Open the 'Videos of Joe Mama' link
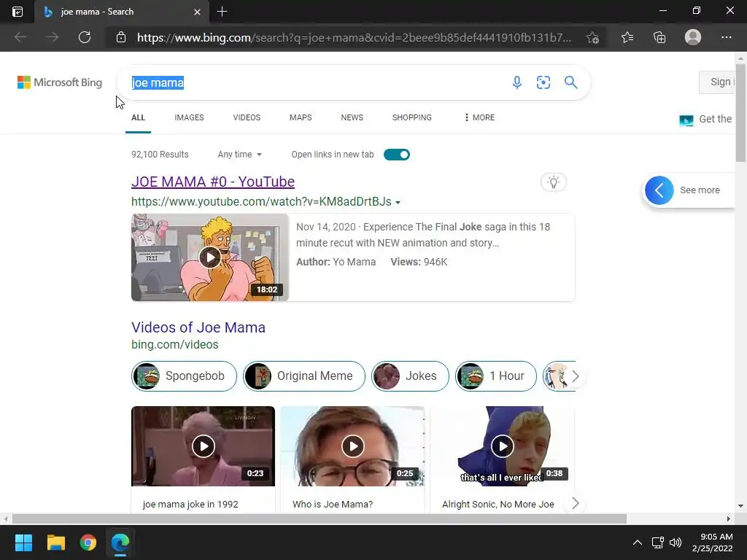The image size is (747, 560). pyautogui.click(x=198, y=327)
